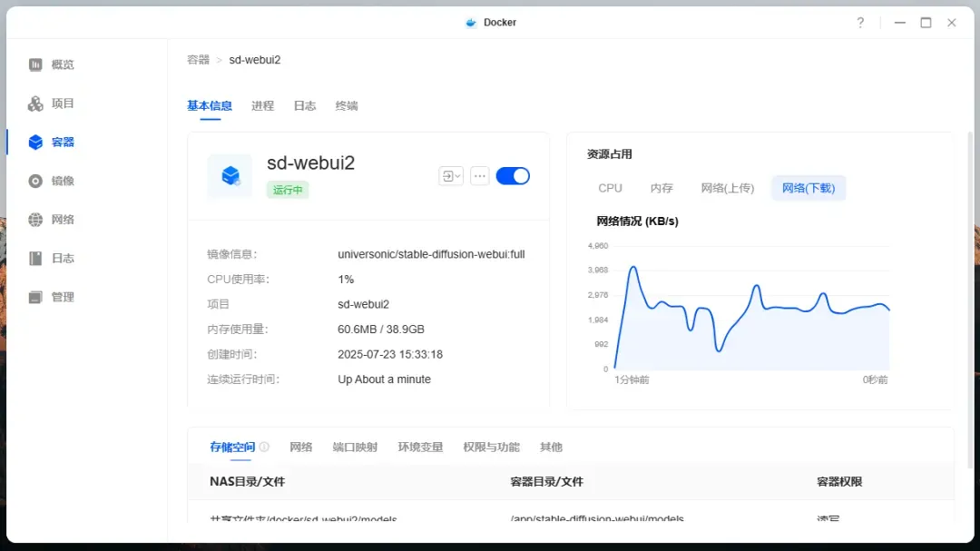The image size is (980, 551).
Task: Expand the export action dropdown button
Action: click(451, 176)
